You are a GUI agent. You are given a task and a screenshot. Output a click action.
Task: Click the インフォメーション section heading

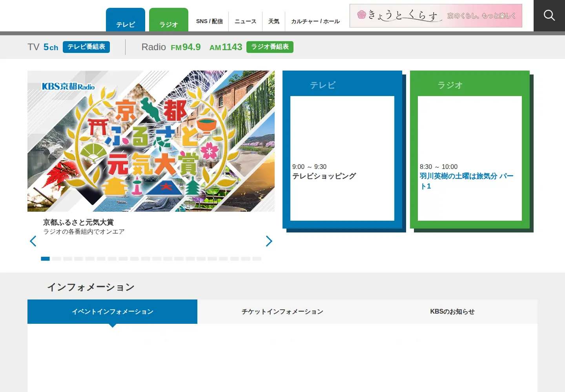point(91,287)
